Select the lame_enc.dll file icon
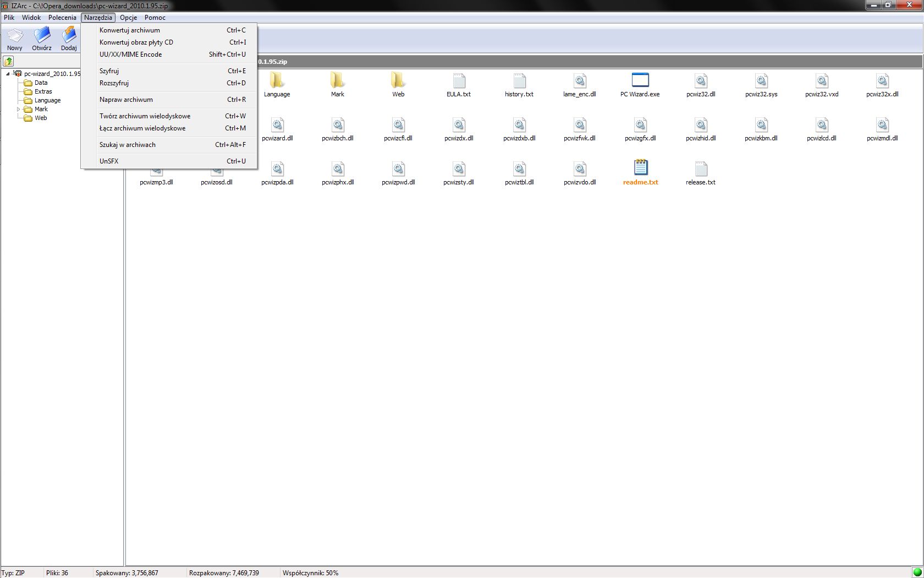 580,80
